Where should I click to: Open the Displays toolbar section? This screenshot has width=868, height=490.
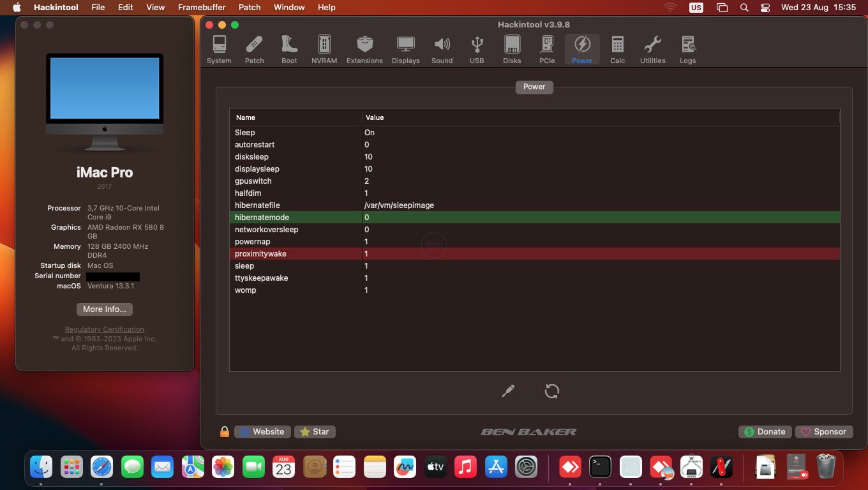pos(405,50)
